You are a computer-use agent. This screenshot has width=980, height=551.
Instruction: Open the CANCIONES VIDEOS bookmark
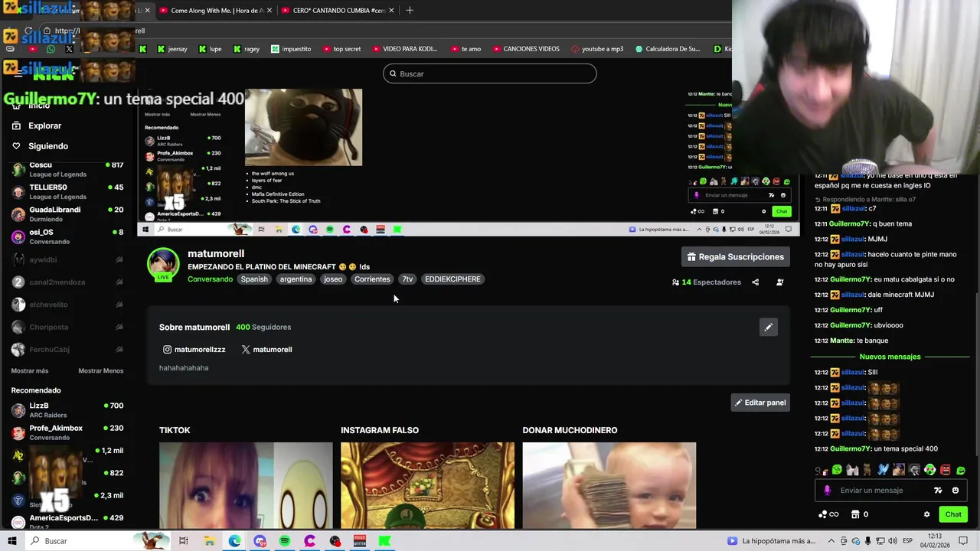tap(525, 49)
